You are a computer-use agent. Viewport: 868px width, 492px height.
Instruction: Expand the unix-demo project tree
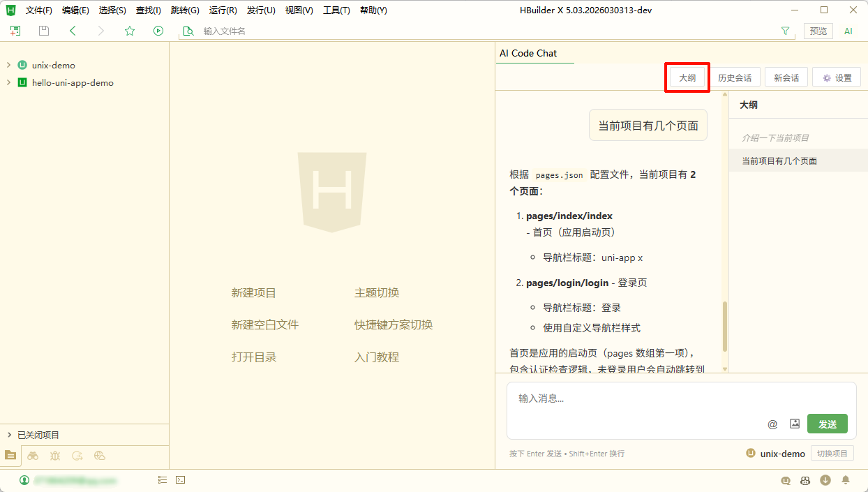(x=8, y=65)
